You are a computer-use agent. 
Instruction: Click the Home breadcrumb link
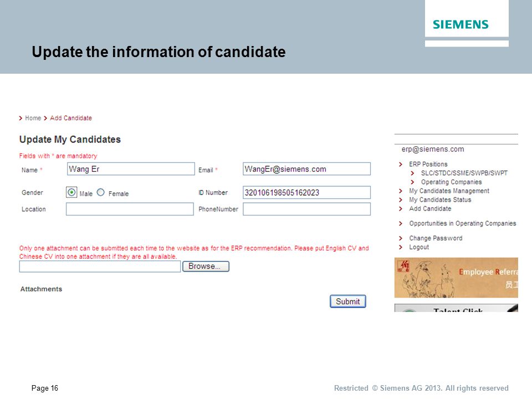(33, 118)
